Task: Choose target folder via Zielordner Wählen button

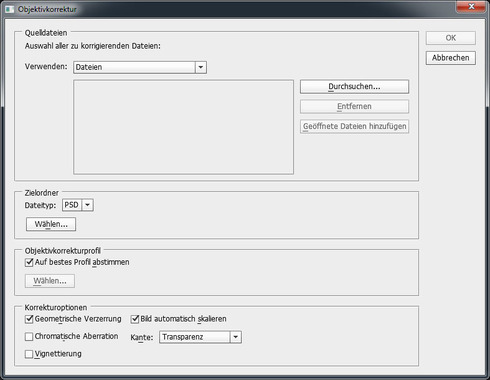Action: [51, 224]
